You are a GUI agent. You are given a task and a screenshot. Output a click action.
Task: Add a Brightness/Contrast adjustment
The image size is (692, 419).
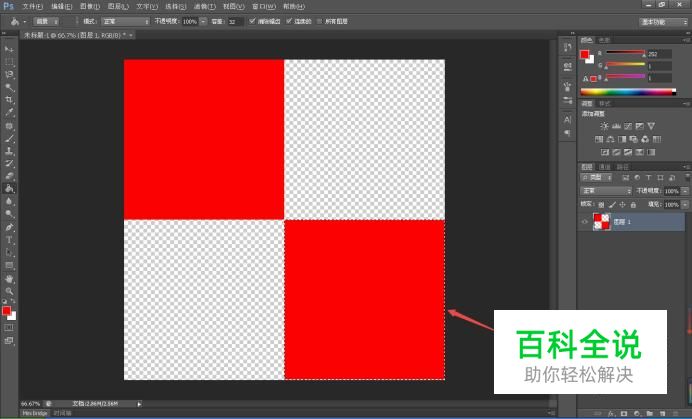coord(604,126)
